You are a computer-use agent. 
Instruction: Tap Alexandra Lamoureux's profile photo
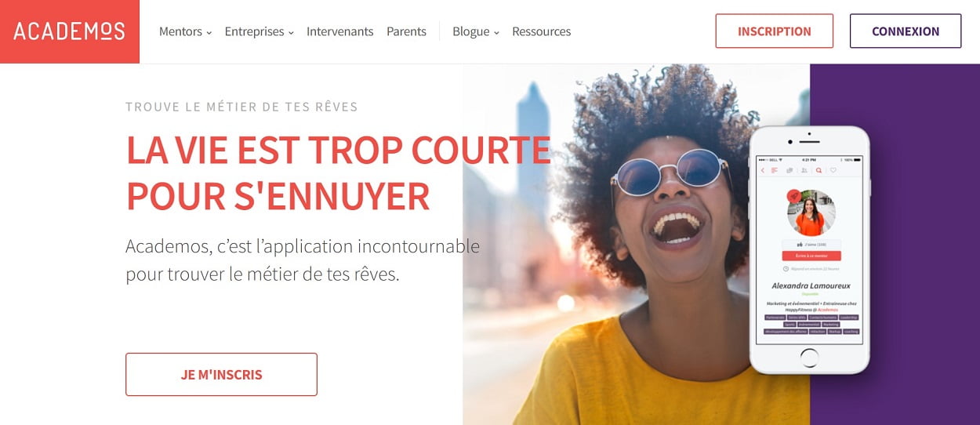point(811,213)
